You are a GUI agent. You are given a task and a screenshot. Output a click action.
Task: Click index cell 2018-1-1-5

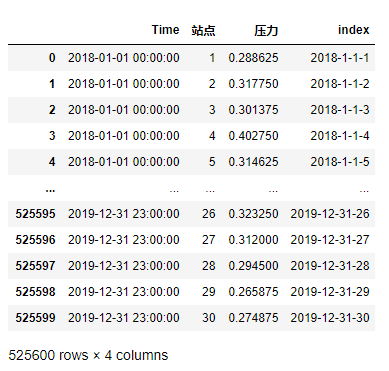[340, 162]
